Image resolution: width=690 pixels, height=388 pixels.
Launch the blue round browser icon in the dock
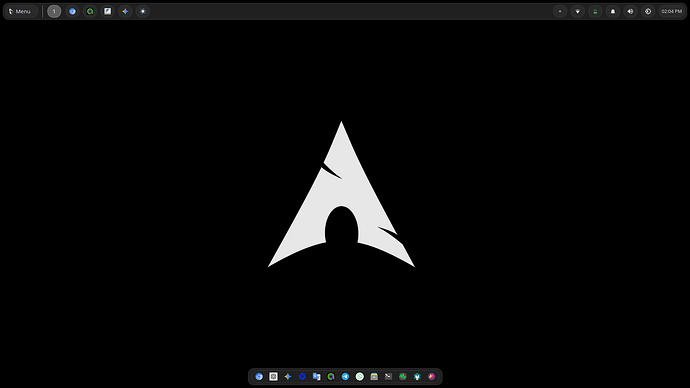pos(259,377)
